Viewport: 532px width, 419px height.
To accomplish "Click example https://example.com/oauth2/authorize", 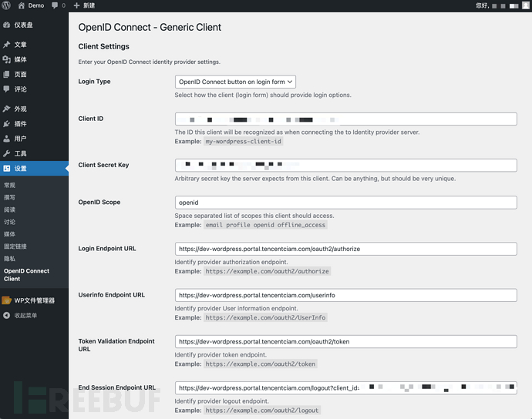I will point(267,271).
